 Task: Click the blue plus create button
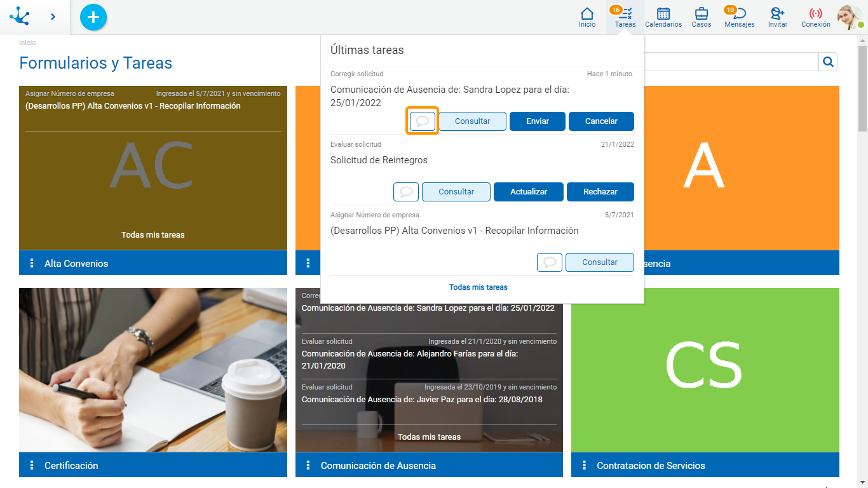(x=93, y=17)
